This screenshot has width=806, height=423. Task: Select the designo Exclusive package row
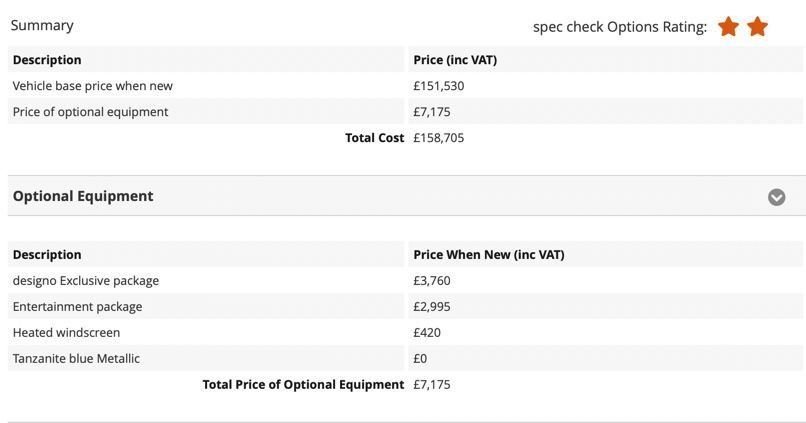[x=86, y=281]
